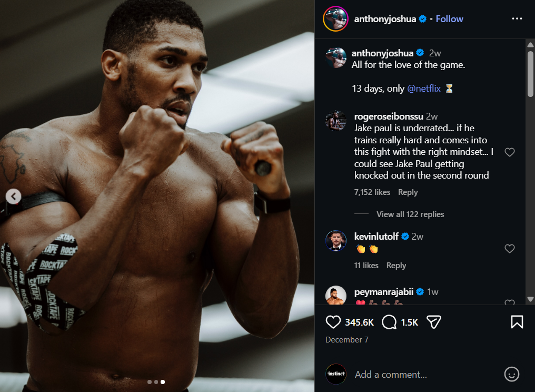Open the three-dot more options menu
This screenshot has height=392, width=535.
pos(517,19)
